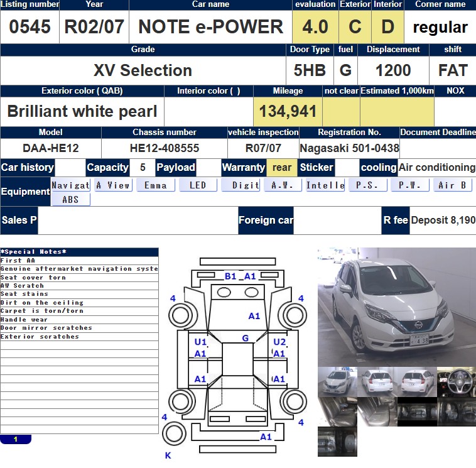Click the Sales P label

coord(19,220)
